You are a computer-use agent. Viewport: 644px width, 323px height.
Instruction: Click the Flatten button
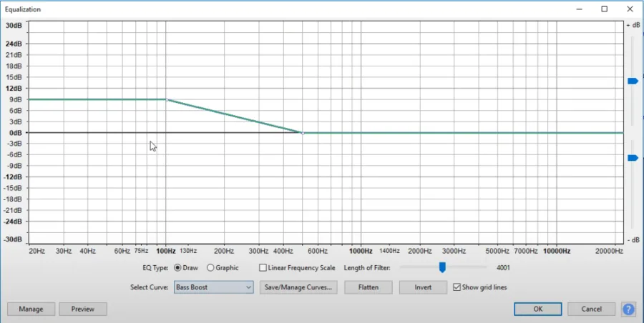(369, 287)
